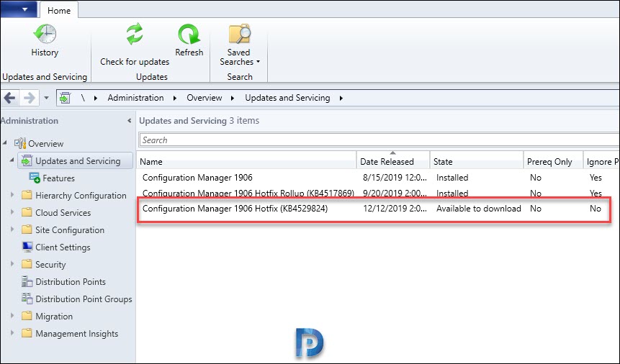Click the Migration folder icon

[x=27, y=316]
